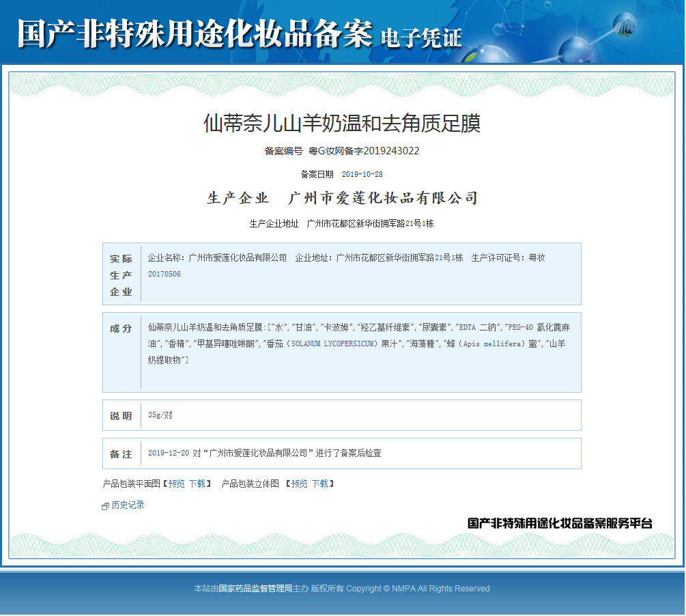This screenshot has width=686, height=616.
Task: Click ingredient text SOLANUM LYCOPERSICUM
Action: (332, 344)
